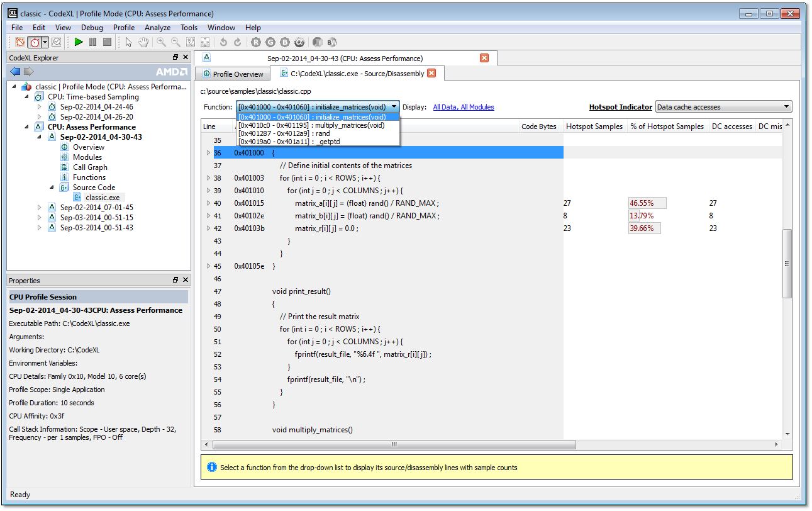Click the gray forward arrow in CodeXL Explorer
This screenshot has height=511, width=812.
coord(28,71)
